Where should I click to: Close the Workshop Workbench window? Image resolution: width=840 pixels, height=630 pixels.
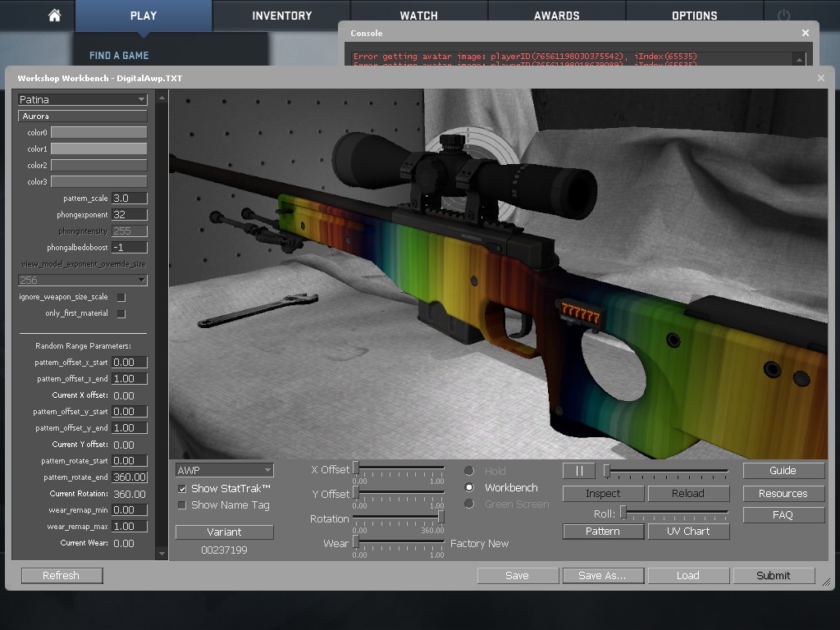[820, 78]
